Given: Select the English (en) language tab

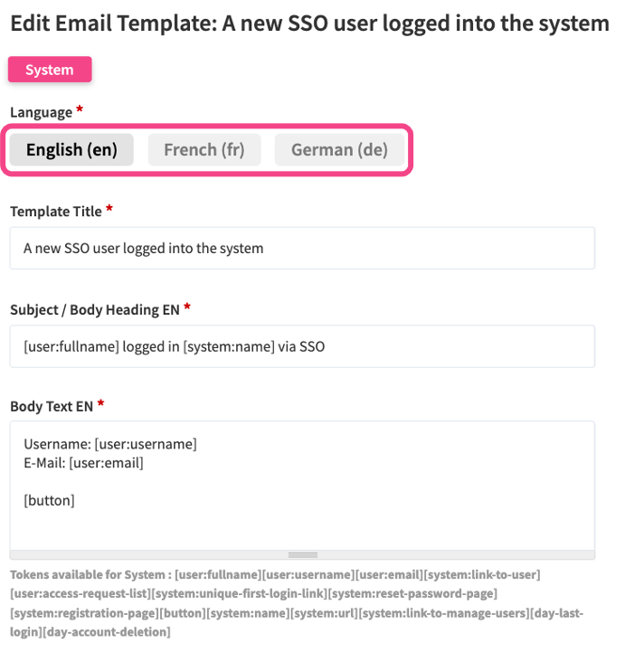Looking at the screenshot, I should click(71, 150).
